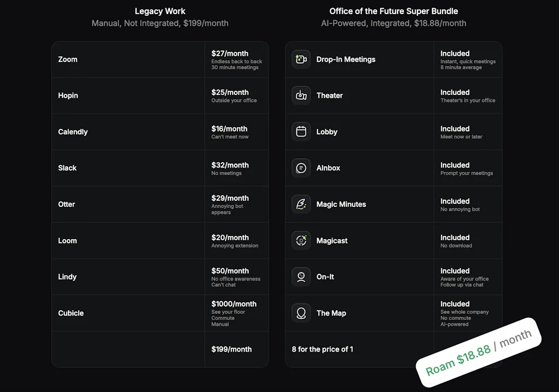This screenshot has height=392, width=559.
Task: Click the Zoom row label
Action: [x=68, y=59]
